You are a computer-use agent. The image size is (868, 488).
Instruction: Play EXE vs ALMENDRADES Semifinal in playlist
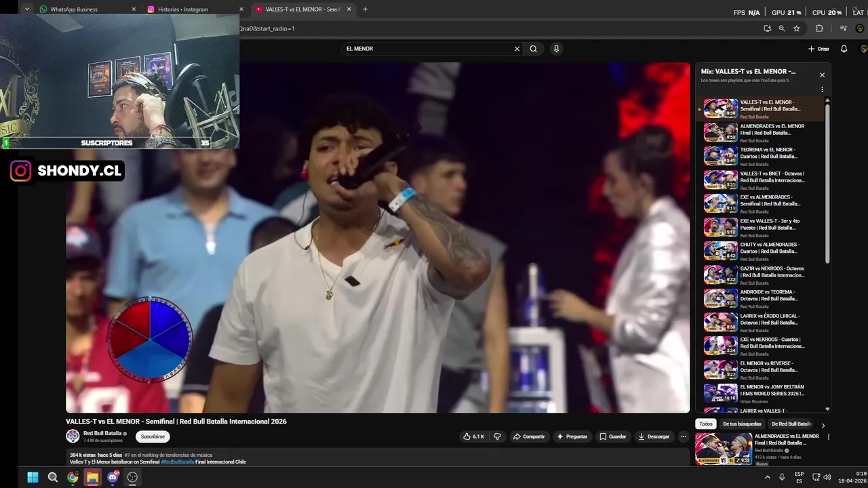point(760,203)
